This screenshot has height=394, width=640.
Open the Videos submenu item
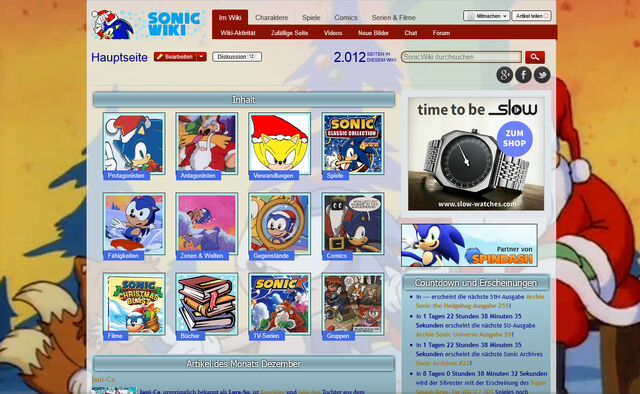(x=333, y=33)
